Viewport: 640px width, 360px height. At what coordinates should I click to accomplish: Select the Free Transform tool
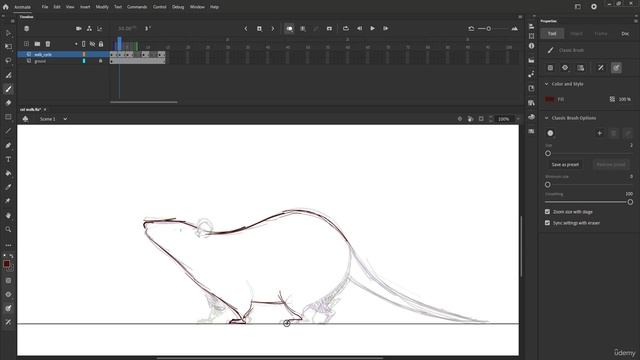8,47
